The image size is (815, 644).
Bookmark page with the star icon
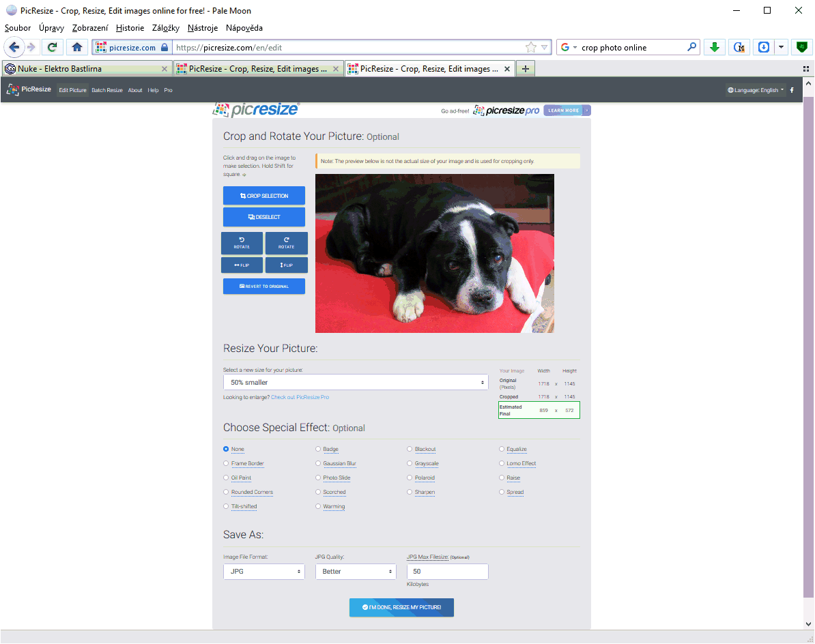531,48
